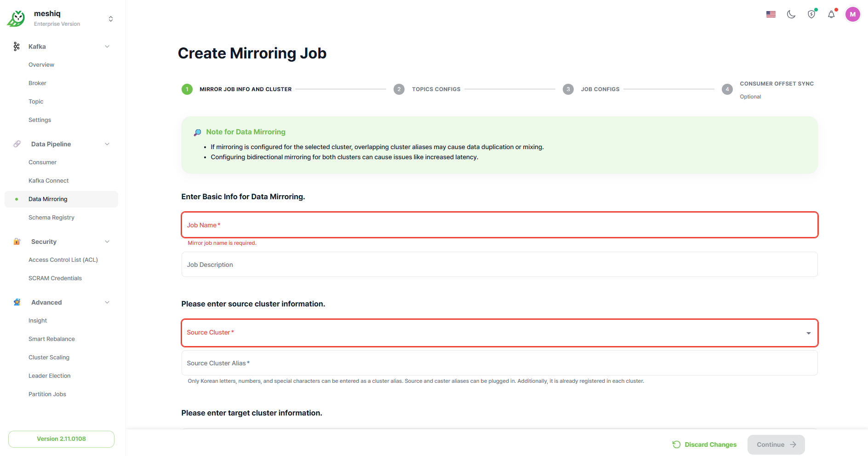
Task: Click the Advanced section icon
Action: pos(17,302)
